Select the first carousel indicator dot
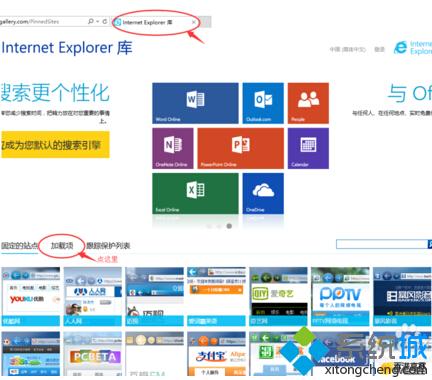The image size is (432, 380). pos(209,226)
